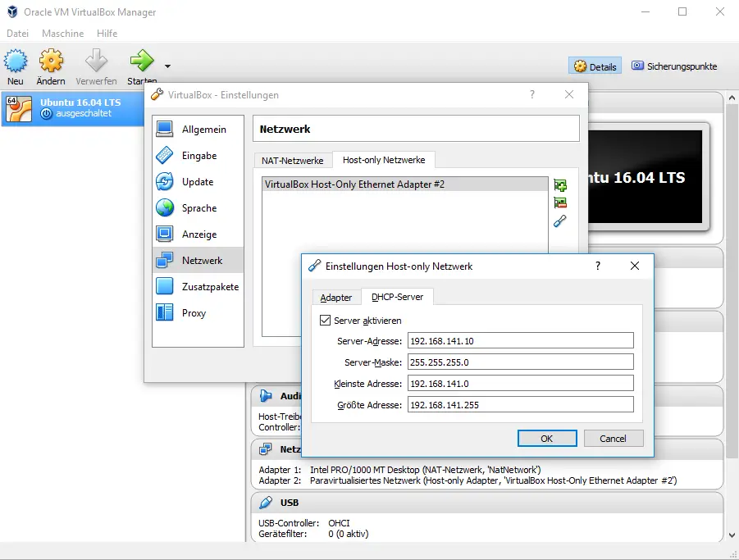
Task: Open the Proxy settings category
Action: pyautogui.click(x=198, y=312)
